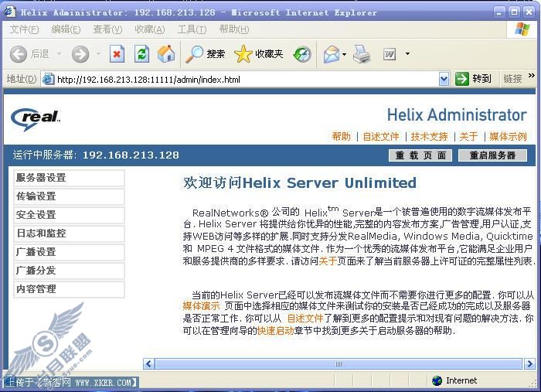
Task: Open the 帮助(H) menu
Action: pyautogui.click(x=234, y=29)
